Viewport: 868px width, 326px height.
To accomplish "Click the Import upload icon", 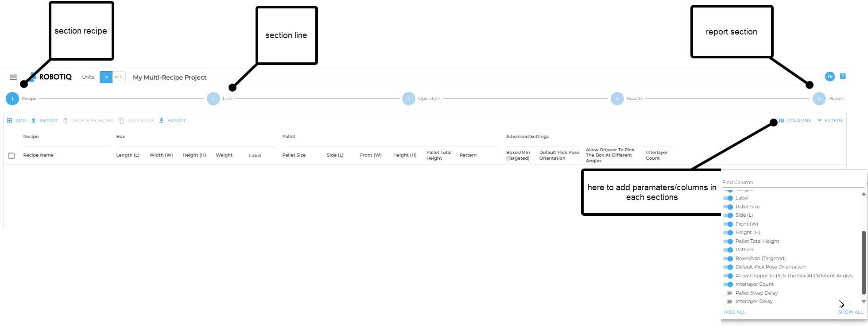I will coord(33,121).
